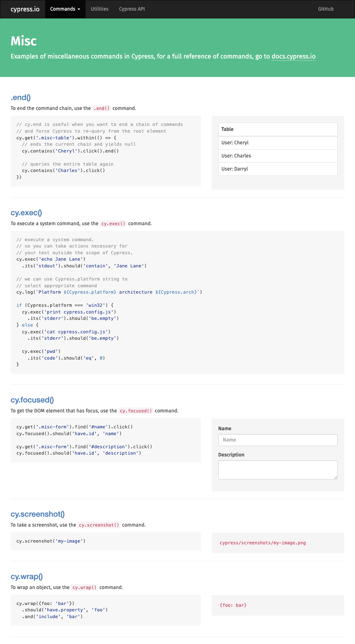Go to the Utilities nav item

pyautogui.click(x=99, y=9)
